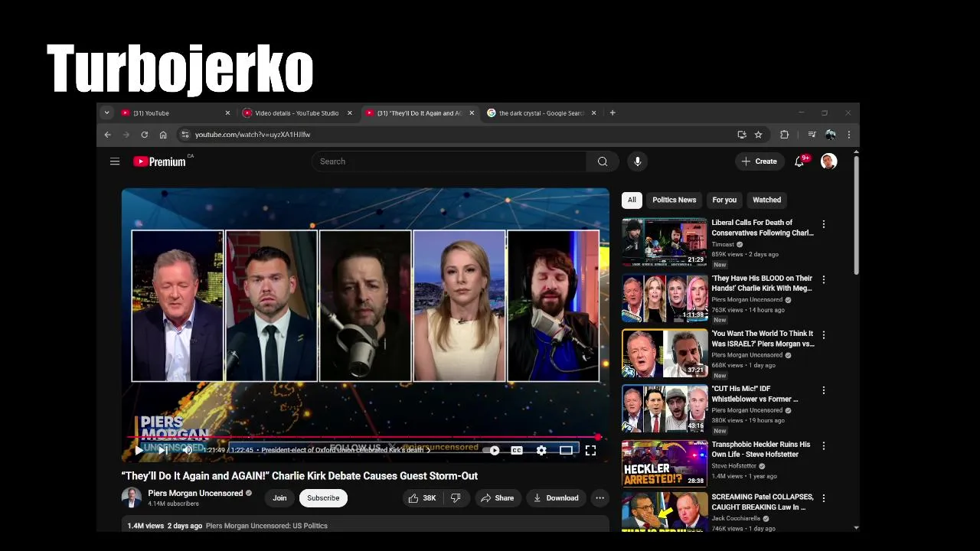Select the All filter chip
Viewport: 980px width, 551px height.
tap(632, 200)
